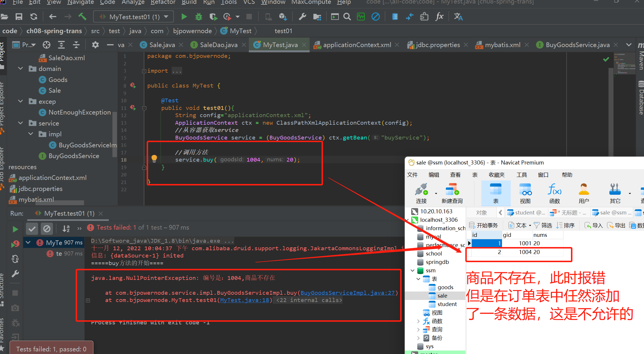The image size is (644, 354).
Task: Collapse the ssm database node
Action: pos(412,270)
